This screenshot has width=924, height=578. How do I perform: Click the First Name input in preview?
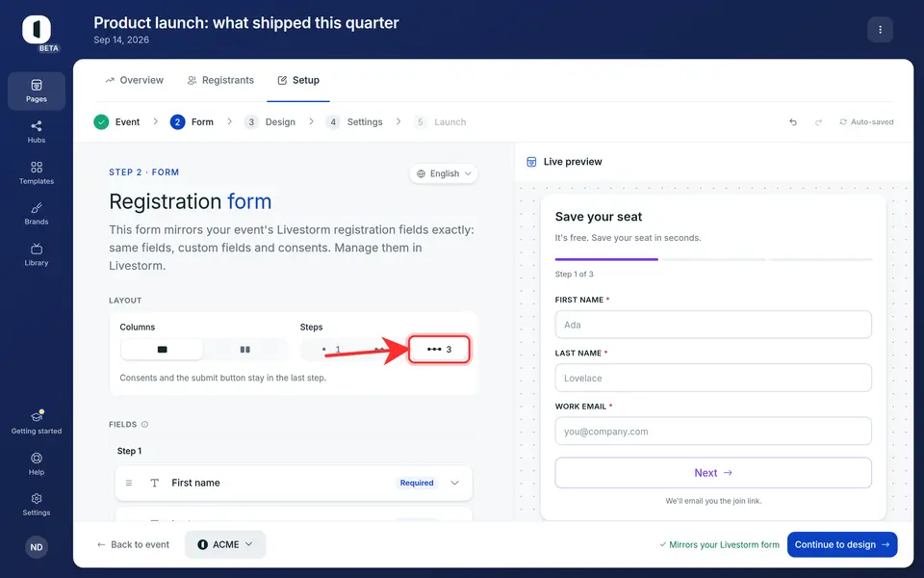click(713, 325)
